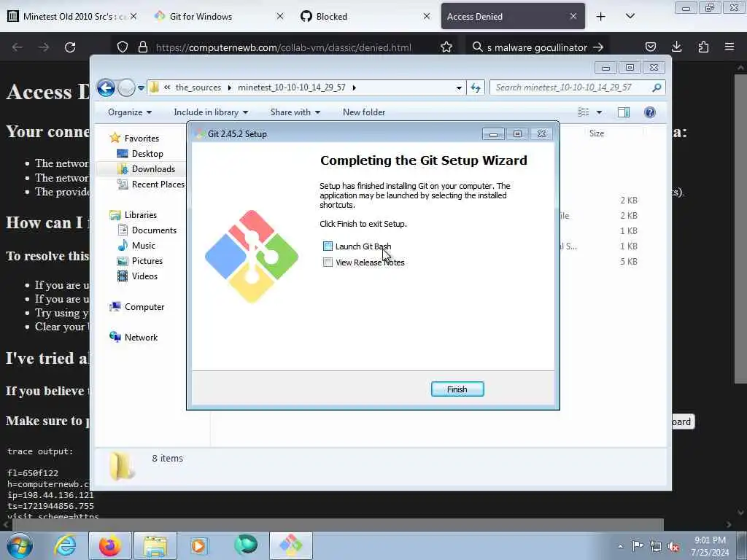Select Network in navigation pane

(x=141, y=337)
